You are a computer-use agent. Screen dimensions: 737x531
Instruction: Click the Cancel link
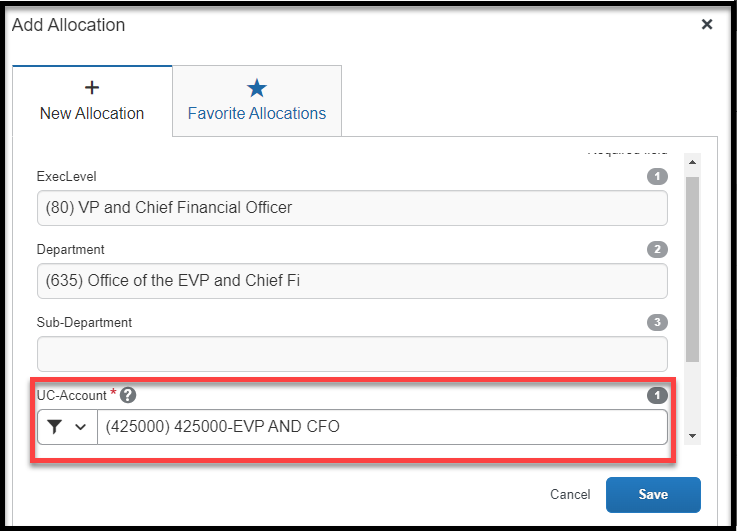click(570, 495)
